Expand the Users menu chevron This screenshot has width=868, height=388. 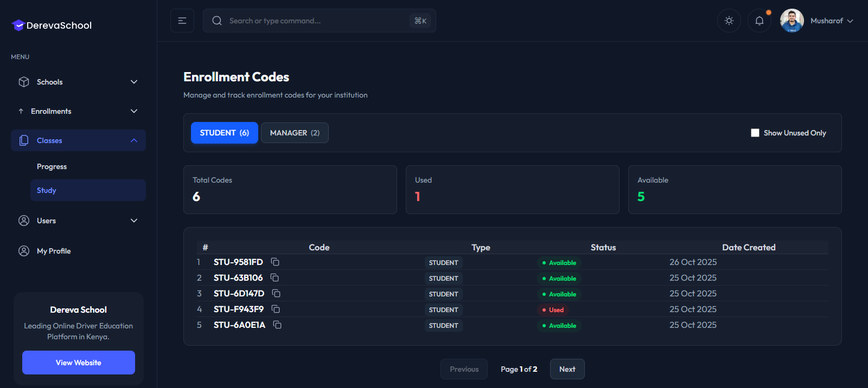[134, 221]
